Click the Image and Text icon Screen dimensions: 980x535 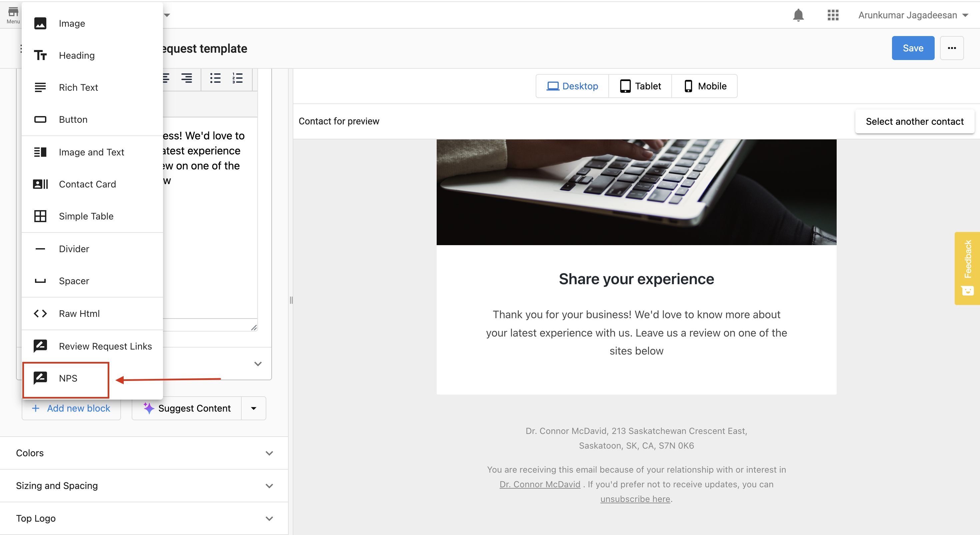(x=40, y=152)
